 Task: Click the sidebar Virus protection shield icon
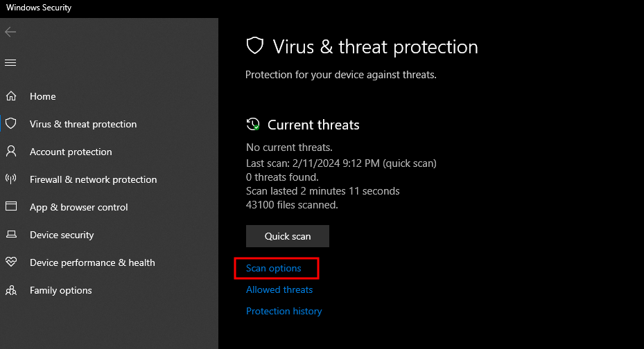pyautogui.click(x=11, y=124)
